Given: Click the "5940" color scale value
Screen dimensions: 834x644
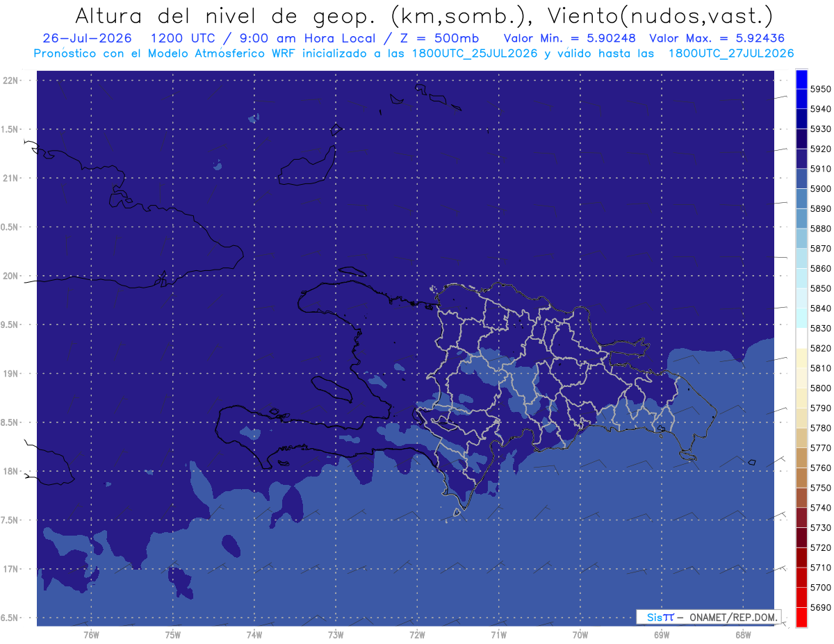Looking at the screenshot, I should click(821, 109).
